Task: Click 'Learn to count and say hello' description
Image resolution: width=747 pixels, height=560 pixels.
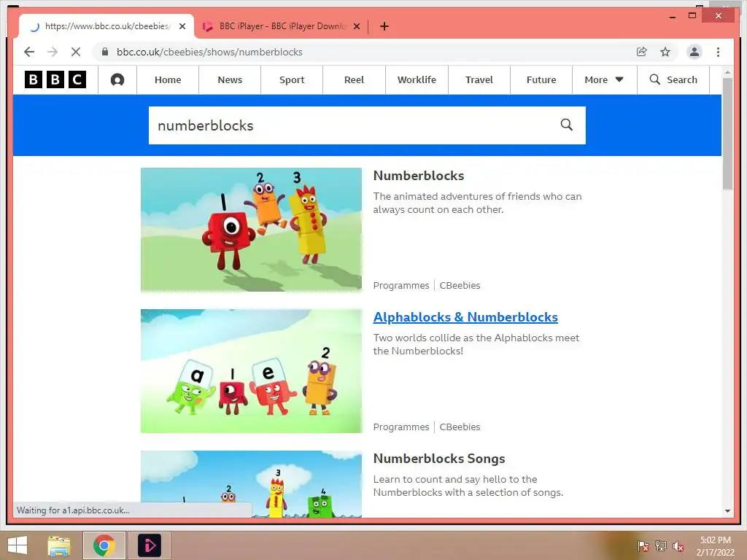Action: click(x=468, y=486)
